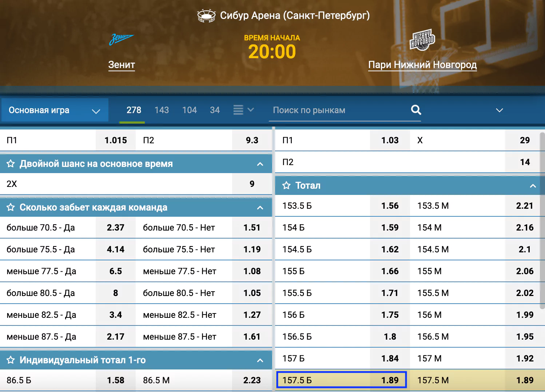The height and width of the screenshot is (392, 545).
Task: Expand the chevron right of the search field
Action: point(500,110)
